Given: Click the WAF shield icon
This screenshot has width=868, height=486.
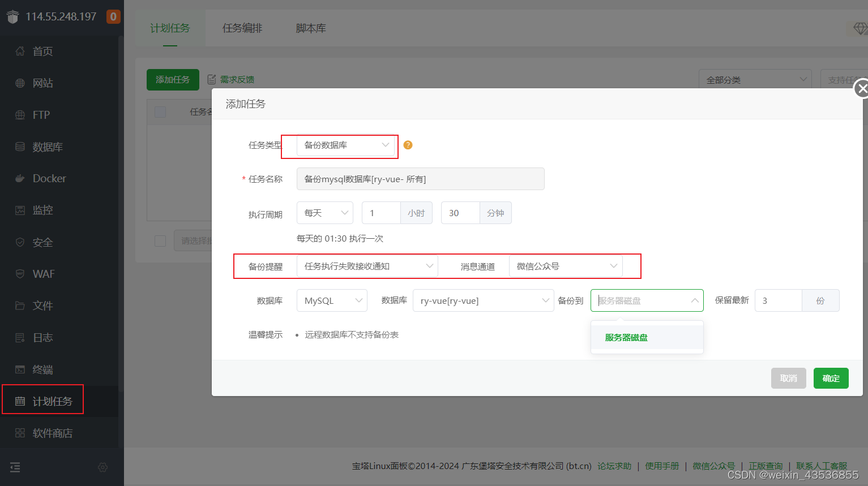Looking at the screenshot, I should (x=20, y=274).
